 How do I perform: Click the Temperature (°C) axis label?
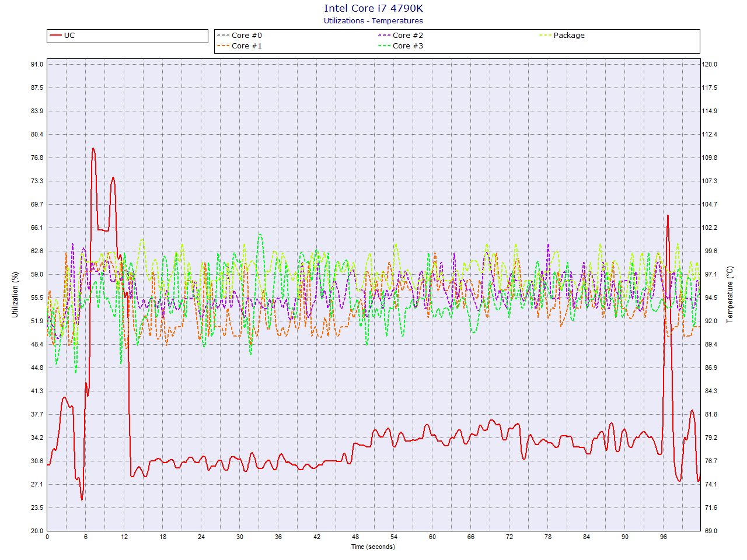point(729,295)
